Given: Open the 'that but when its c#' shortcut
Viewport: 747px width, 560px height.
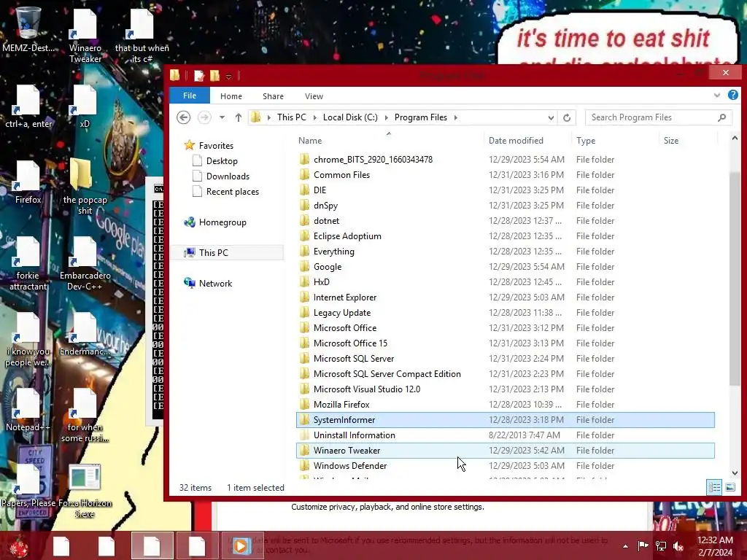Looking at the screenshot, I should click(x=142, y=34).
